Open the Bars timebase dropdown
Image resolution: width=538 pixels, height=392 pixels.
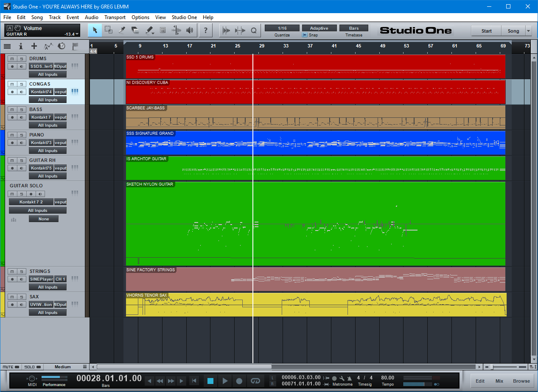pyautogui.click(x=354, y=28)
